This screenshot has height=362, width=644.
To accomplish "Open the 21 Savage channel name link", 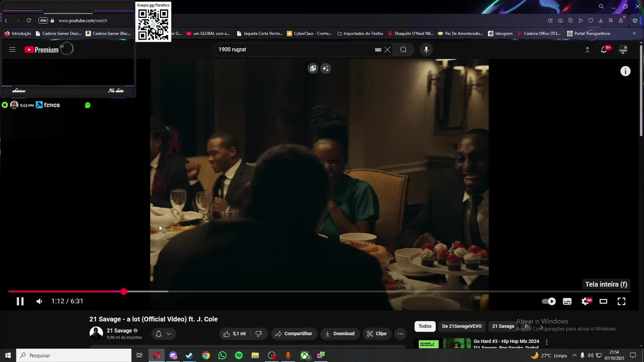I will 119,331.
